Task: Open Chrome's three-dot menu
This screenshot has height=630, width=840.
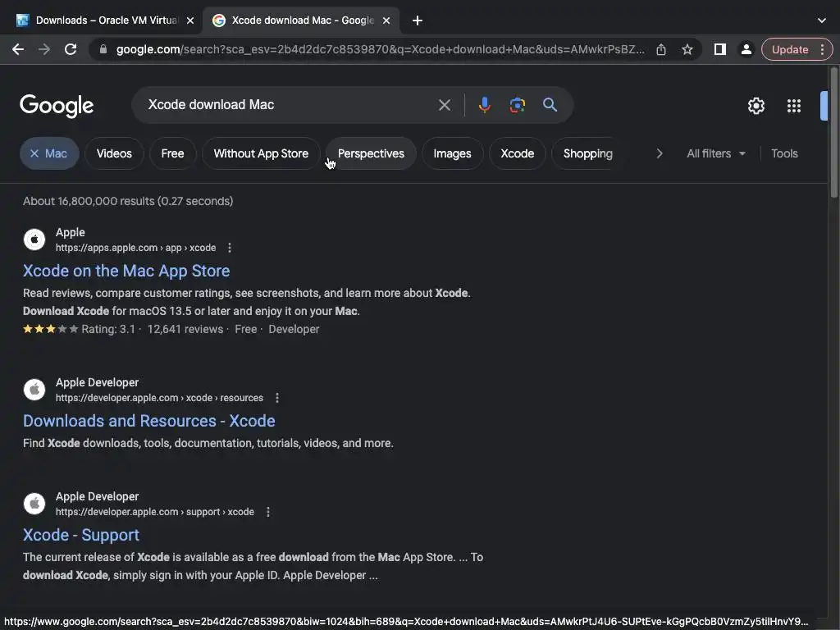Action: (822, 49)
